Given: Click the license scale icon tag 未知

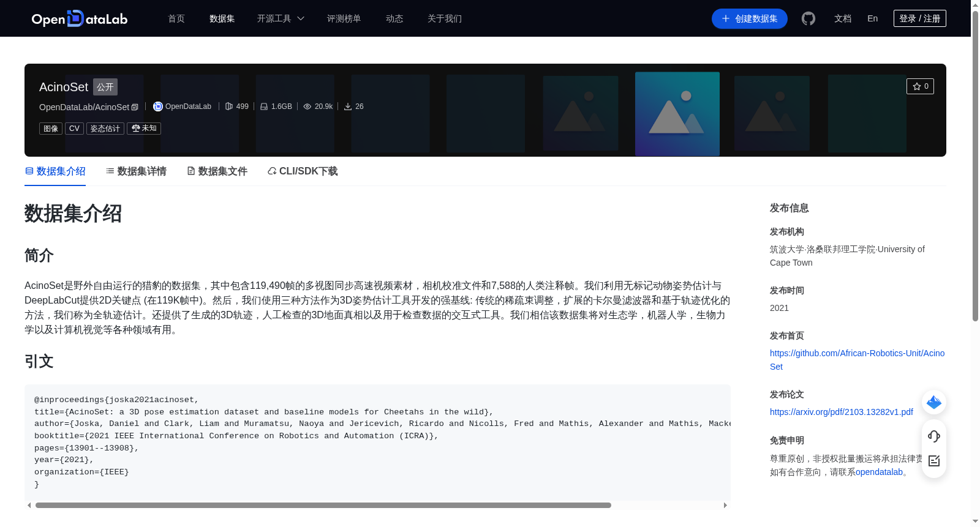Looking at the screenshot, I should point(144,129).
